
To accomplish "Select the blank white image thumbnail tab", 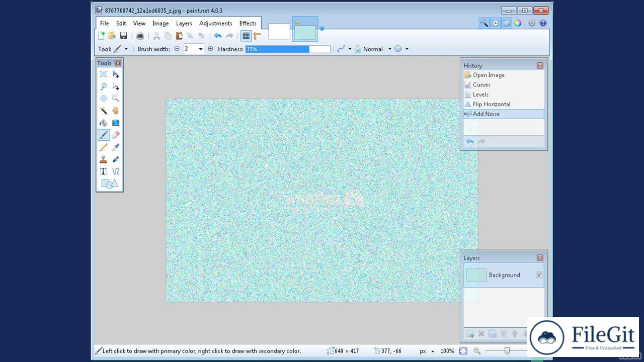I will point(279,32).
